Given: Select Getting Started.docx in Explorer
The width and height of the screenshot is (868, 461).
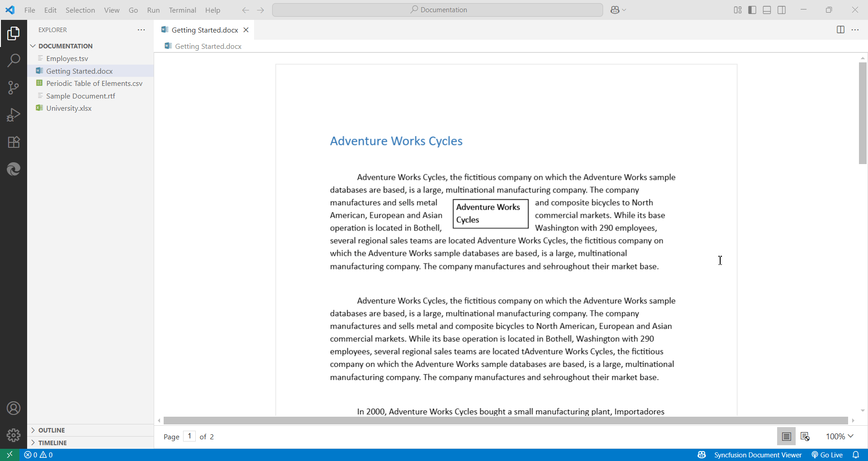Looking at the screenshot, I should [x=90, y=71].
